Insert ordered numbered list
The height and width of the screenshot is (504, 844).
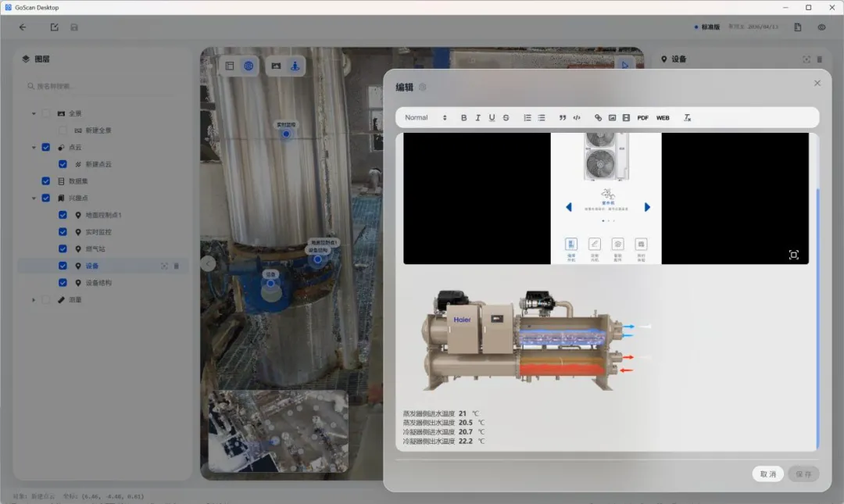click(527, 118)
